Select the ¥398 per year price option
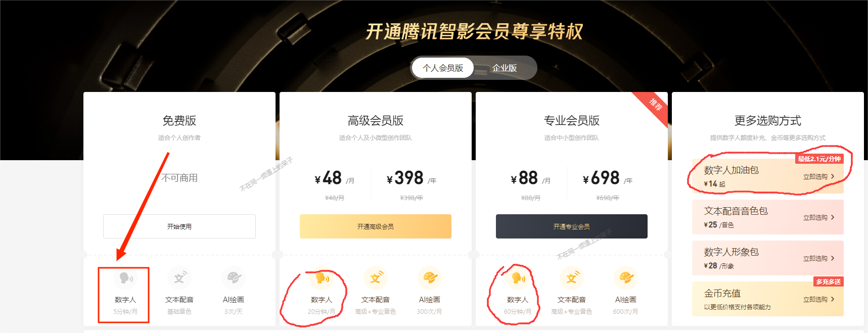The image size is (868, 333). click(x=412, y=179)
